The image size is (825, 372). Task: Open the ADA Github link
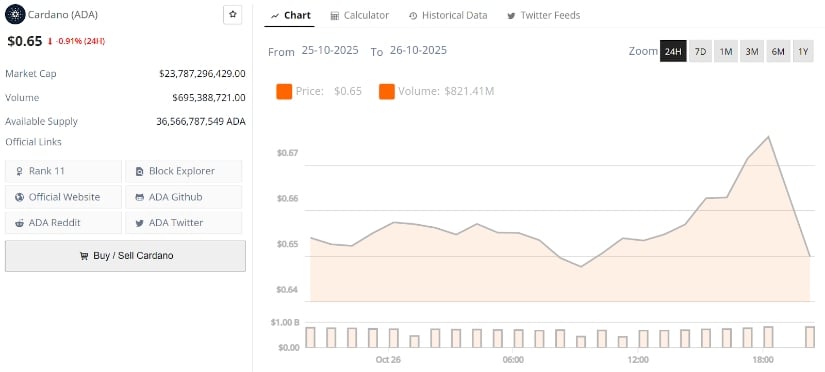[x=184, y=197]
